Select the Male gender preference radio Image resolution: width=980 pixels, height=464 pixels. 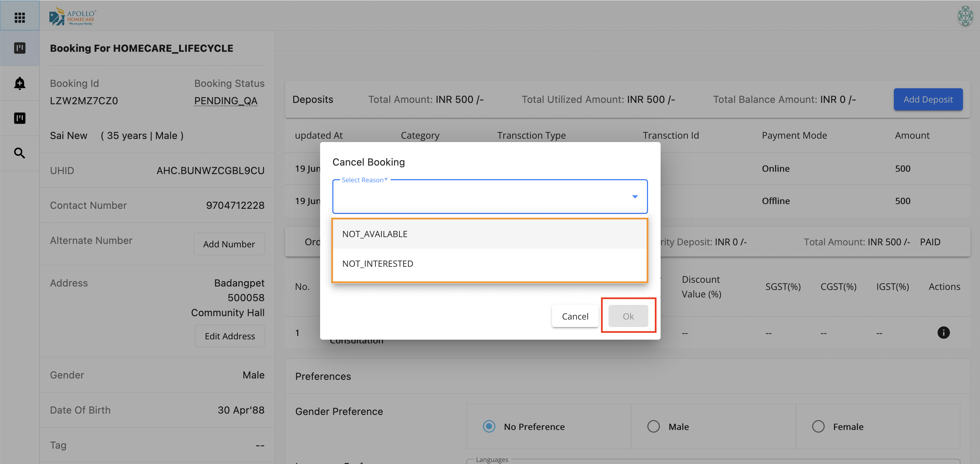[x=653, y=426]
